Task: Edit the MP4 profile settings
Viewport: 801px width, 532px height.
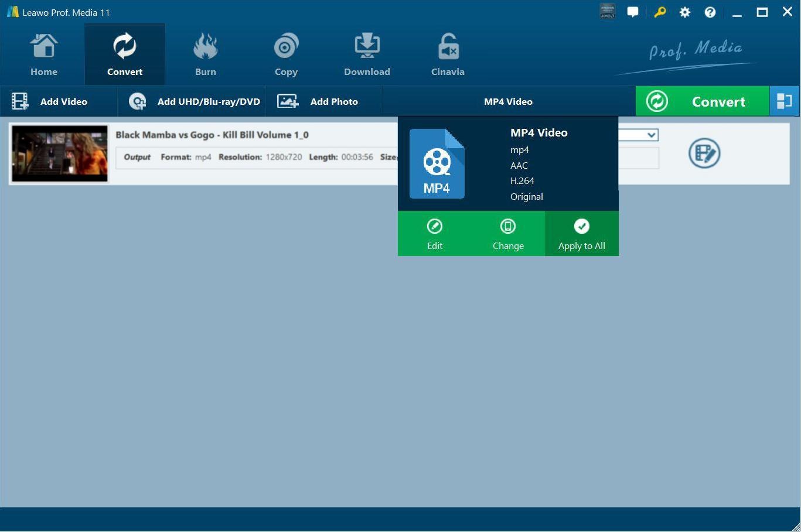Action: point(434,234)
